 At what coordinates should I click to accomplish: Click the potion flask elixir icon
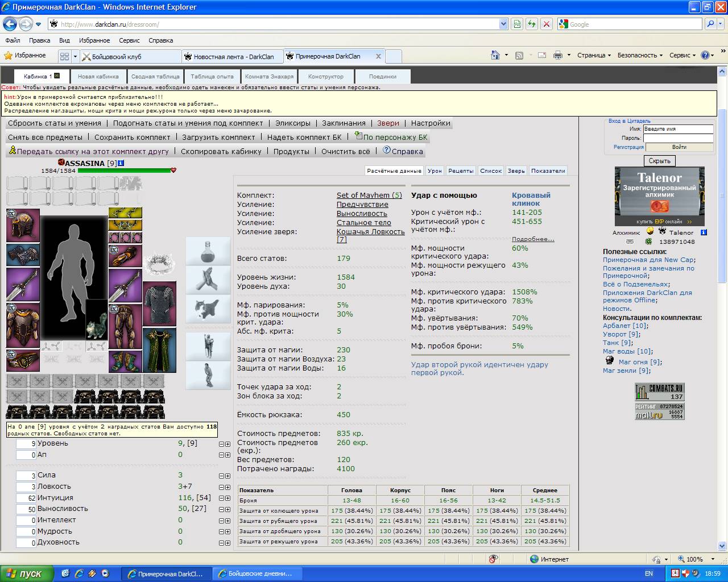(208, 251)
